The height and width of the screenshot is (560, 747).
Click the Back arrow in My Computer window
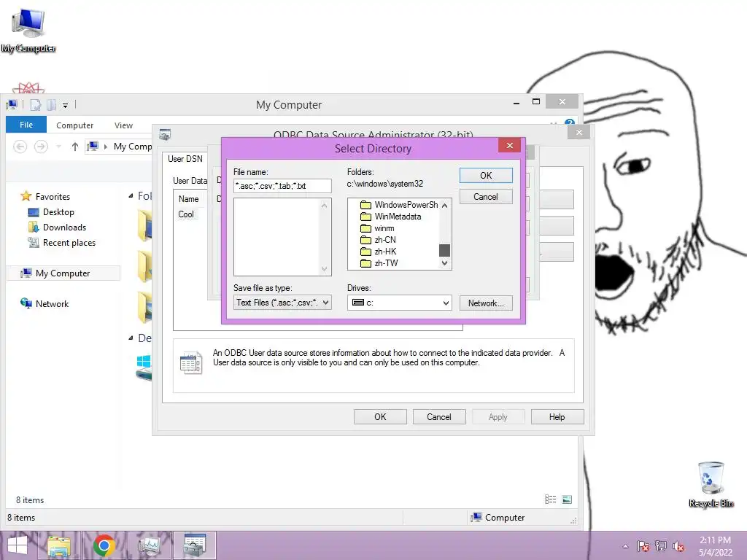coord(20,146)
